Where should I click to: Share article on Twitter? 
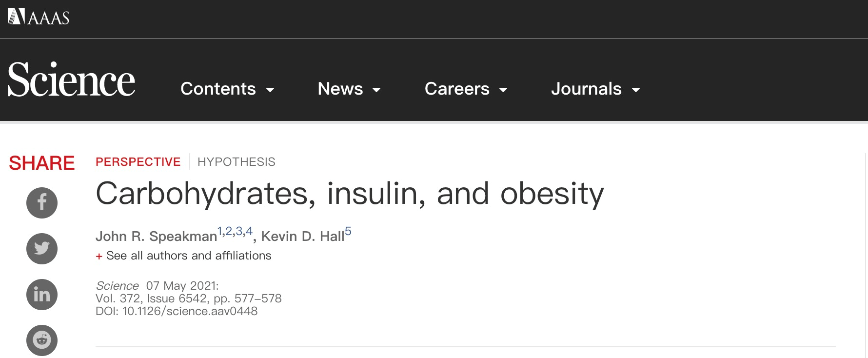tap(42, 249)
